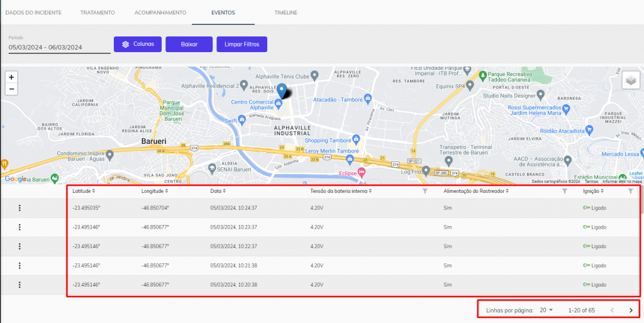Open row menu for 10:24:37 event
Screen dimensions: 644x323
click(19, 208)
